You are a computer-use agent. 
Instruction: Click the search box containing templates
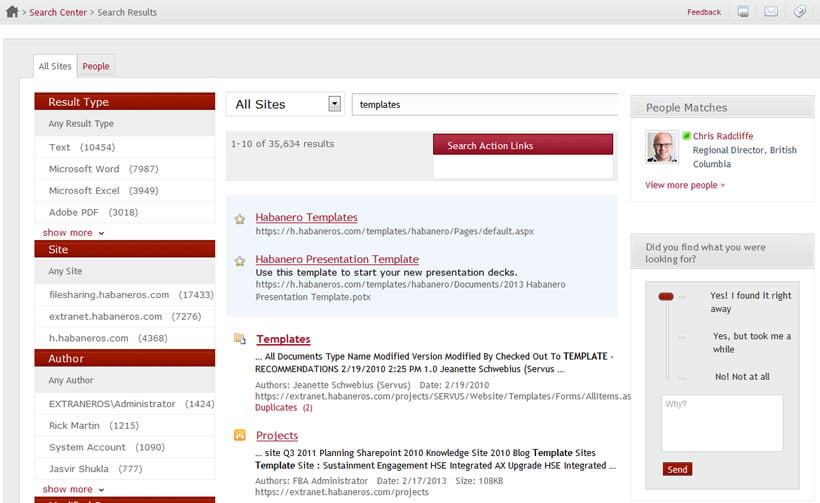coord(485,105)
